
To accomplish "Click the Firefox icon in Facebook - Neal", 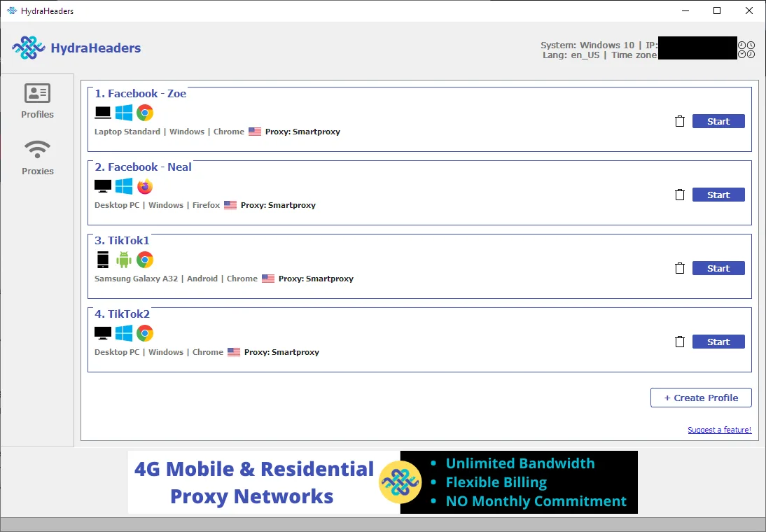I will (145, 186).
